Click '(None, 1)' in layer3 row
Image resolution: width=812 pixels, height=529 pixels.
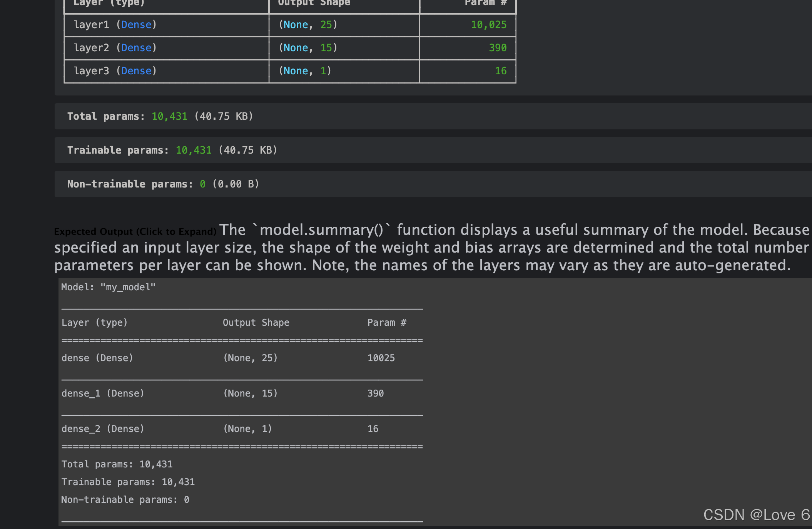305,71
